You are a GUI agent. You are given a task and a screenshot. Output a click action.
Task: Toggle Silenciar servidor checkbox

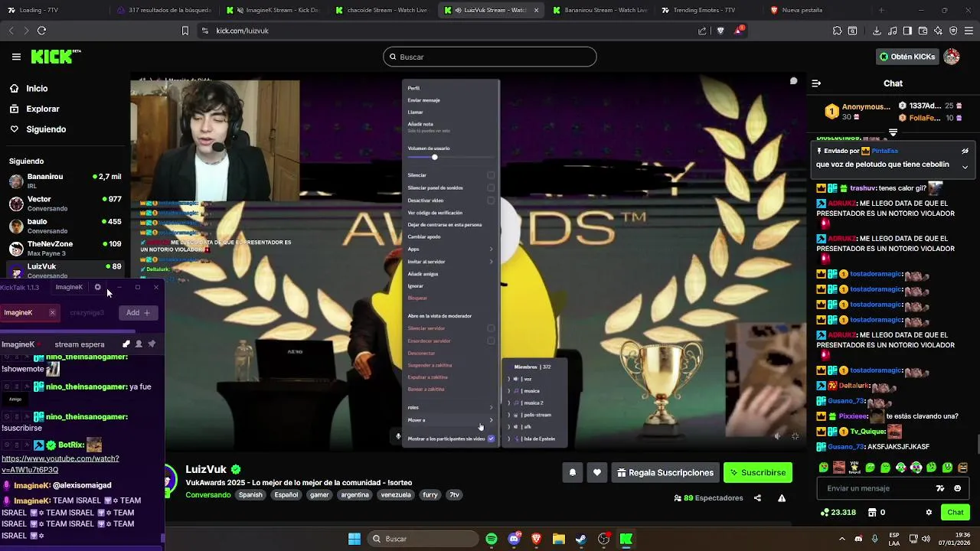tap(491, 328)
